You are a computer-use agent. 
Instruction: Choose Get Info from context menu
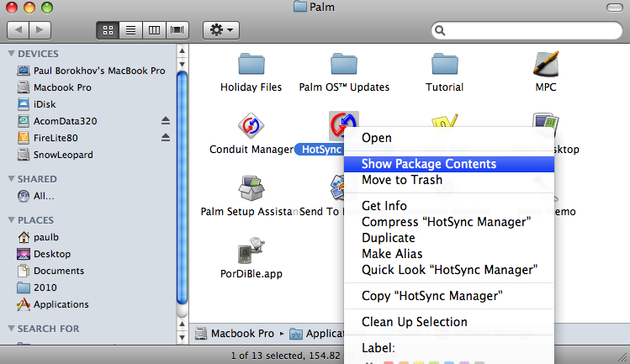click(449, 206)
